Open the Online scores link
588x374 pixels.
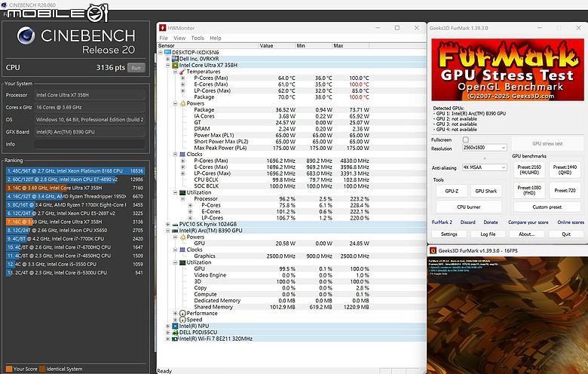click(571, 222)
